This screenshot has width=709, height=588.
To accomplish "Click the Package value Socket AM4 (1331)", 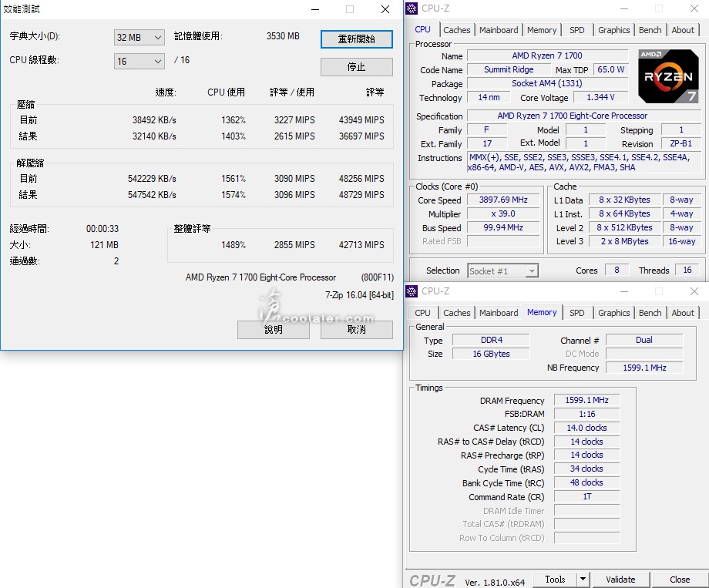I will (548, 84).
